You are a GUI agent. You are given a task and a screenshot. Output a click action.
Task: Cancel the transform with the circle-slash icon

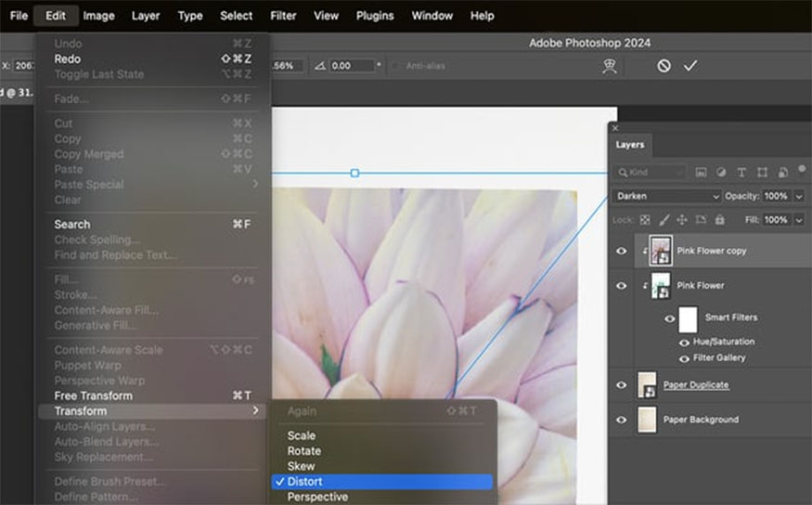tap(664, 66)
